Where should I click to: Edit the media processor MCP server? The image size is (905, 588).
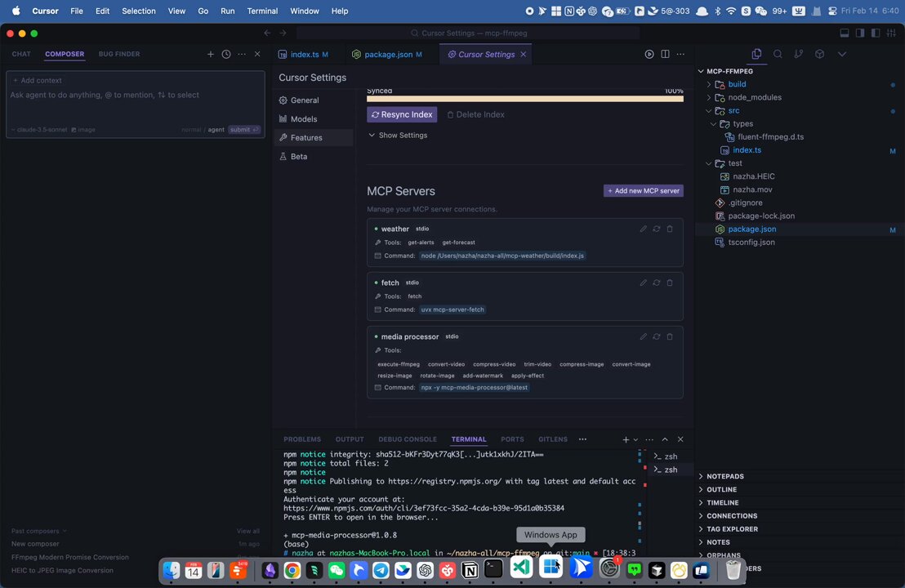[643, 336]
